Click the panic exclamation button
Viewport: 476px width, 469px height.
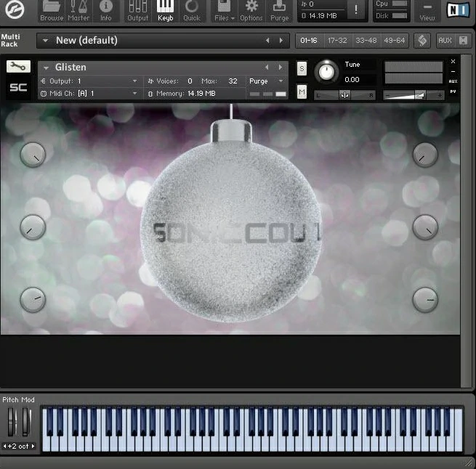coord(356,9)
